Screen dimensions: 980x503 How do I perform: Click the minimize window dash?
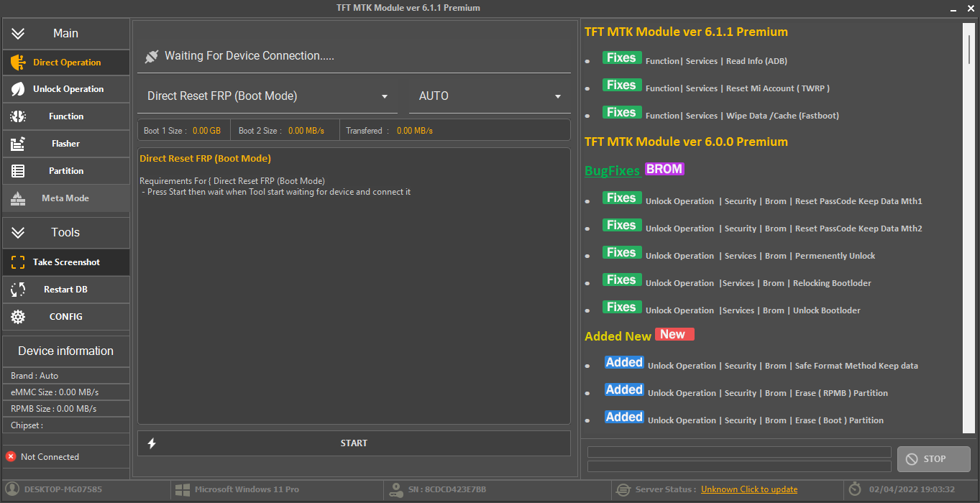[953, 9]
